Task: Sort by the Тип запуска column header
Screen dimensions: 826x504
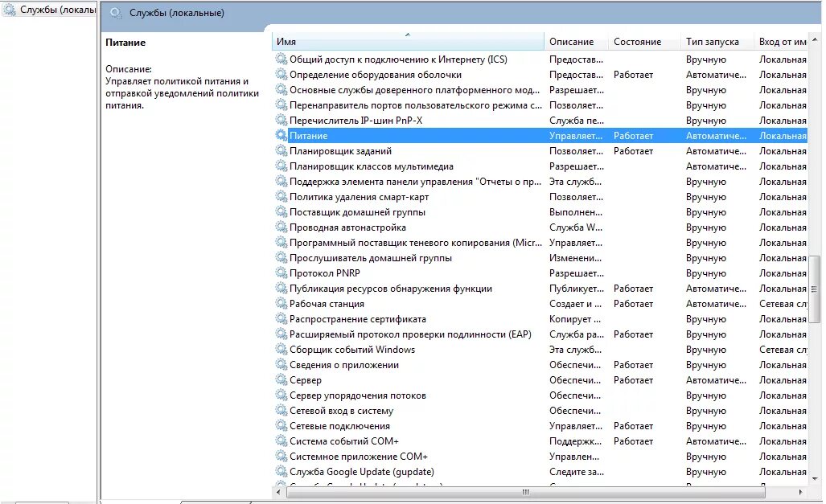Action: (x=717, y=42)
